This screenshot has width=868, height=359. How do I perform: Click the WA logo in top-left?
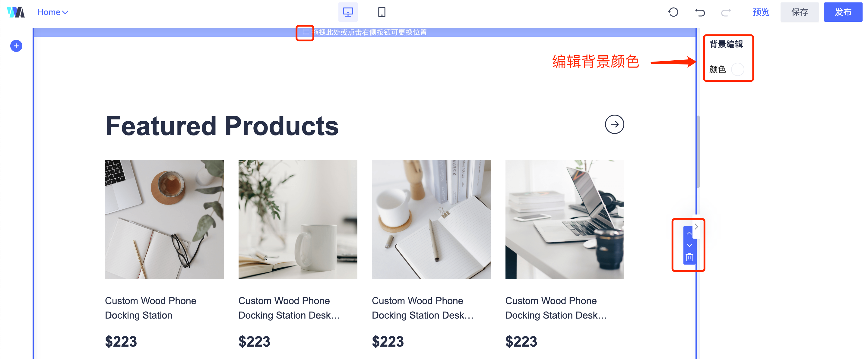tap(16, 12)
